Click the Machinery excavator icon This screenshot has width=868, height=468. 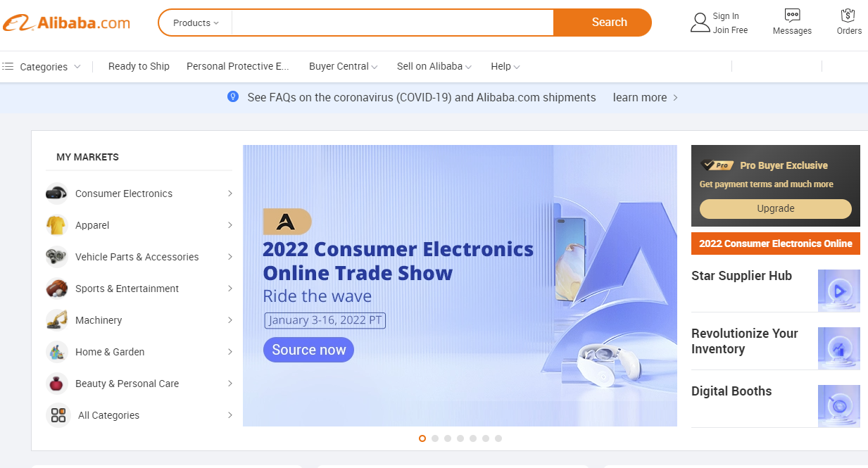[x=56, y=320]
